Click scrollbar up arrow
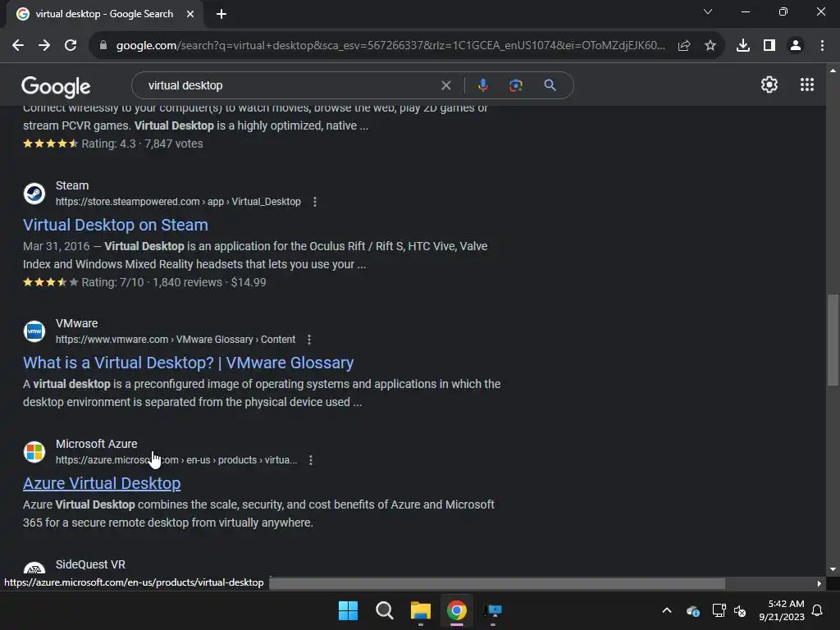The image size is (840, 630). 833,71
